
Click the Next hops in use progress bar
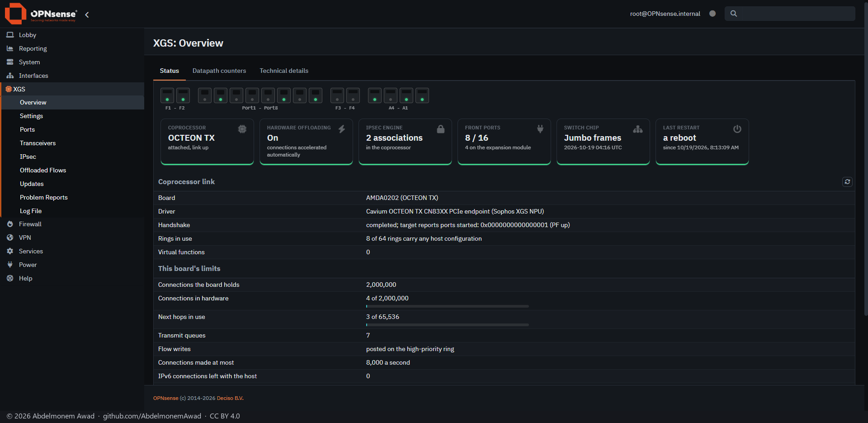pyautogui.click(x=448, y=325)
